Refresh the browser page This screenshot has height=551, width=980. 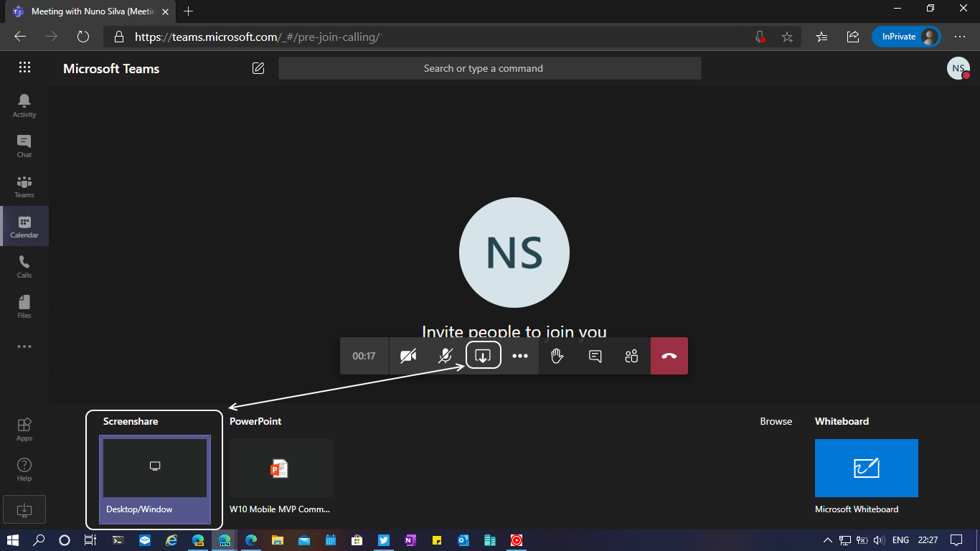pyautogui.click(x=83, y=37)
